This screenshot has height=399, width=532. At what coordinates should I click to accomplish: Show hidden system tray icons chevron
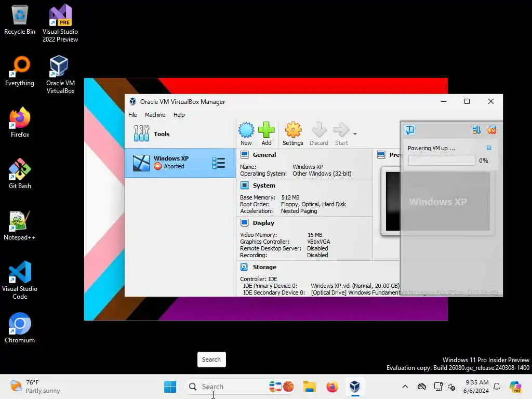405,387
